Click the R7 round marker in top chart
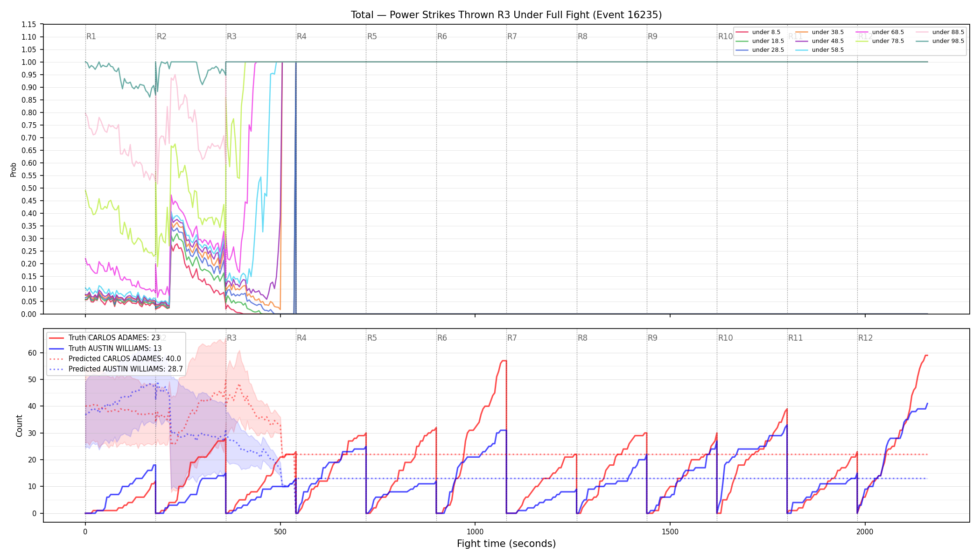 (x=512, y=36)
